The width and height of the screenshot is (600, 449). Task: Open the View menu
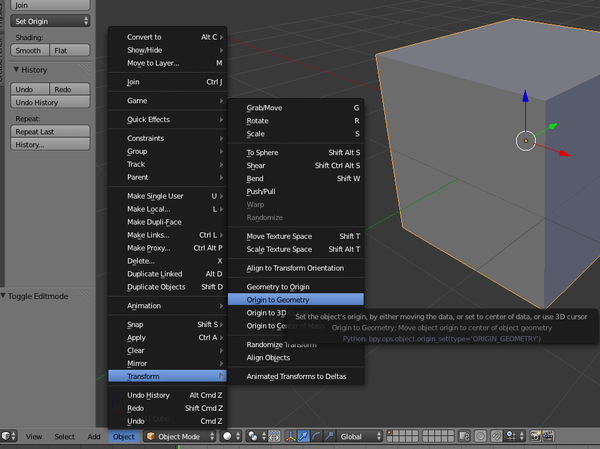pos(34,436)
